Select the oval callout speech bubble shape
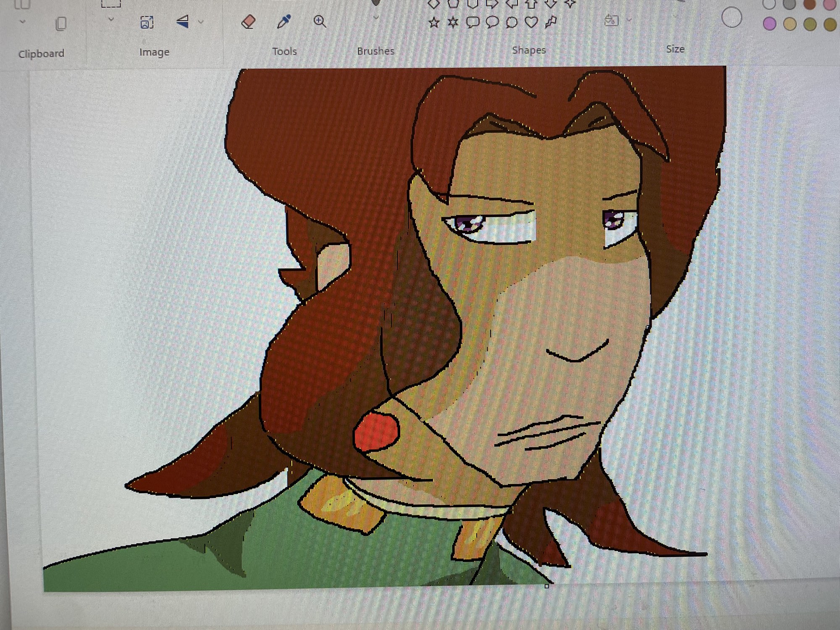Image resolution: width=840 pixels, height=630 pixels. (x=492, y=22)
